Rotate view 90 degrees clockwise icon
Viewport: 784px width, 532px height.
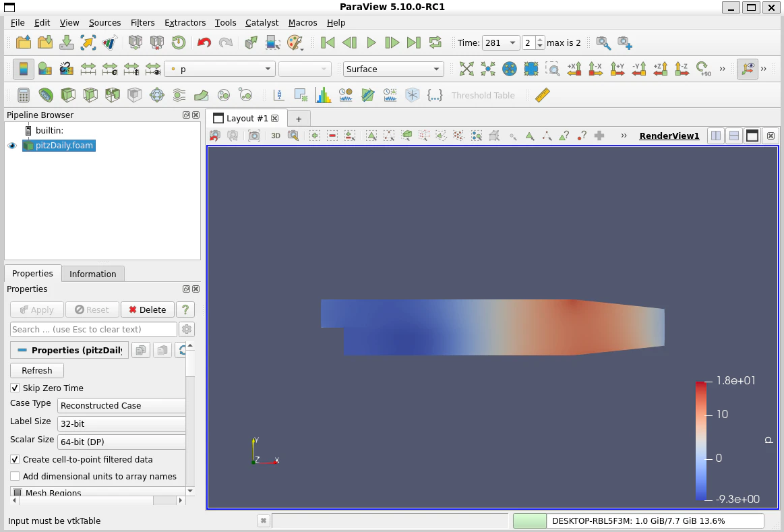(703, 69)
